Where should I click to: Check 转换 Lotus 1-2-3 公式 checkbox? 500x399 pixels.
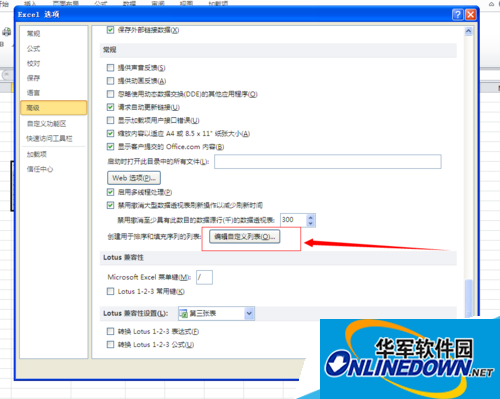click(110, 344)
